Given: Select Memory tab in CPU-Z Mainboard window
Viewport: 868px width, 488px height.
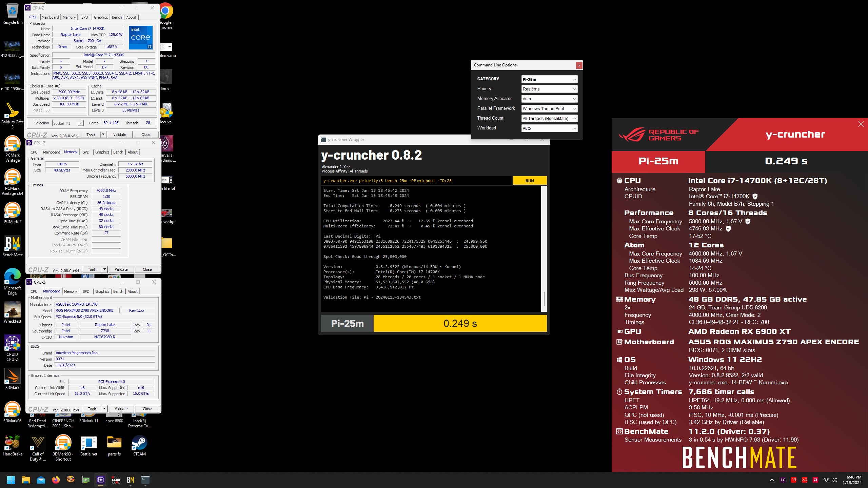Looking at the screenshot, I should pyautogui.click(x=71, y=291).
